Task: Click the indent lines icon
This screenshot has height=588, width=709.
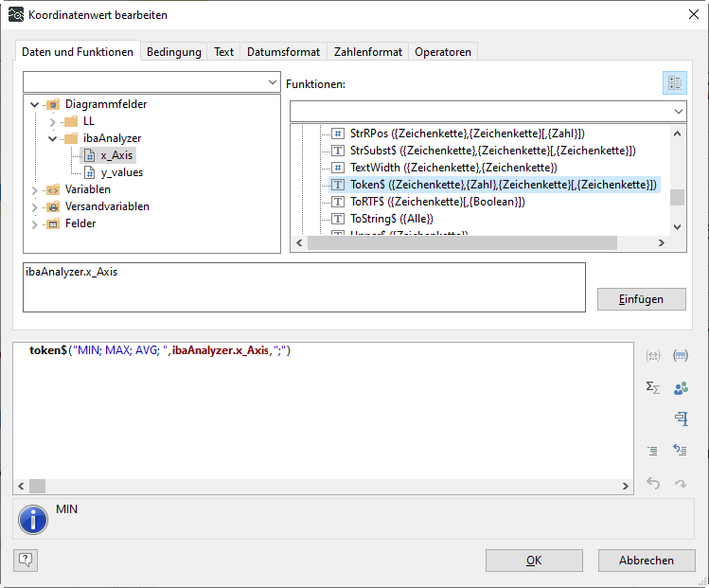Action: tap(652, 451)
